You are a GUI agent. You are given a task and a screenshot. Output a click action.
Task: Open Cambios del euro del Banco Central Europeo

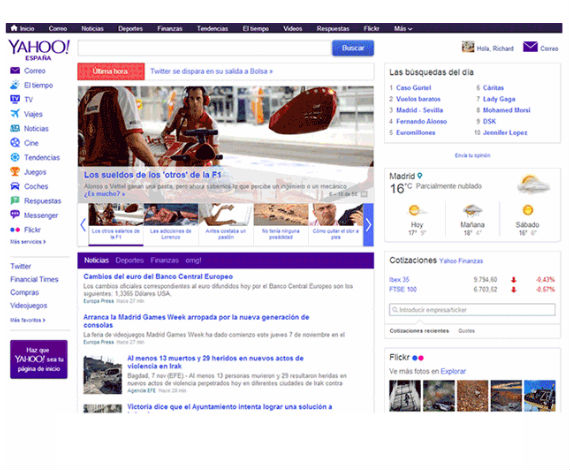(x=158, y=277)
